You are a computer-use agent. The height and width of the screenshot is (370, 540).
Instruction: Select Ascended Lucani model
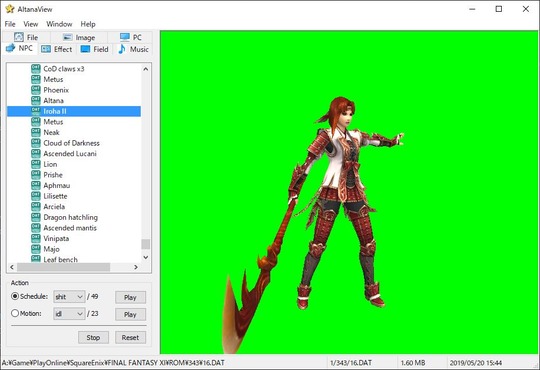click(70, 153)
